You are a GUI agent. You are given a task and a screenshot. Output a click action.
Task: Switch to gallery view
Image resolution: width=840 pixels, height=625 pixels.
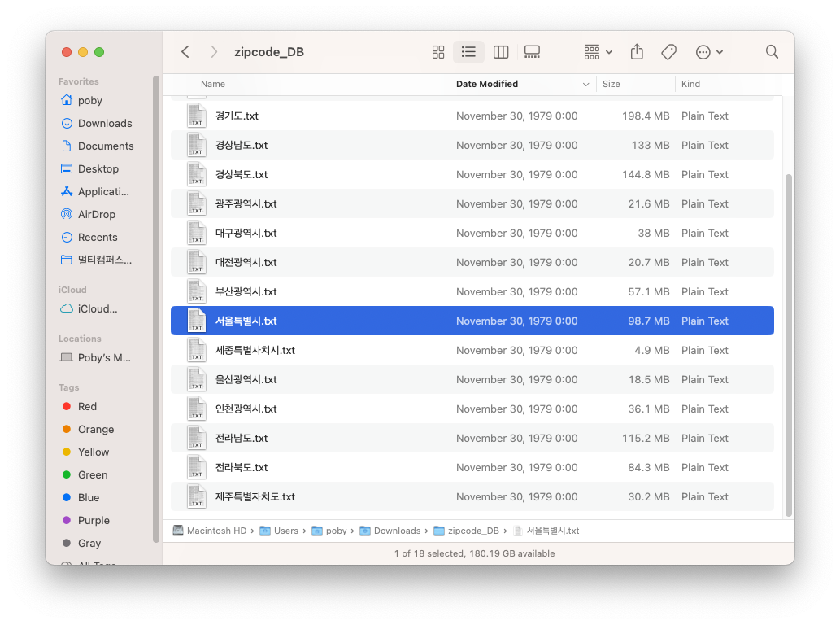532,52
